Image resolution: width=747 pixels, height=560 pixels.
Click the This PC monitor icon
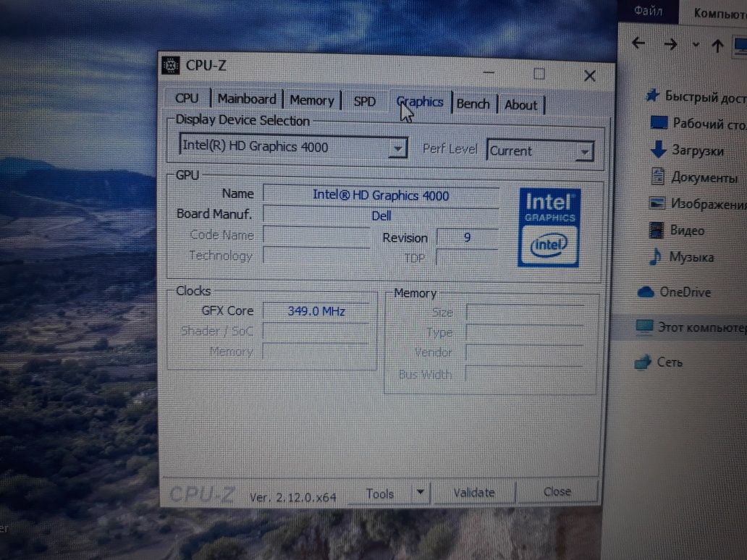coord(644,327)
